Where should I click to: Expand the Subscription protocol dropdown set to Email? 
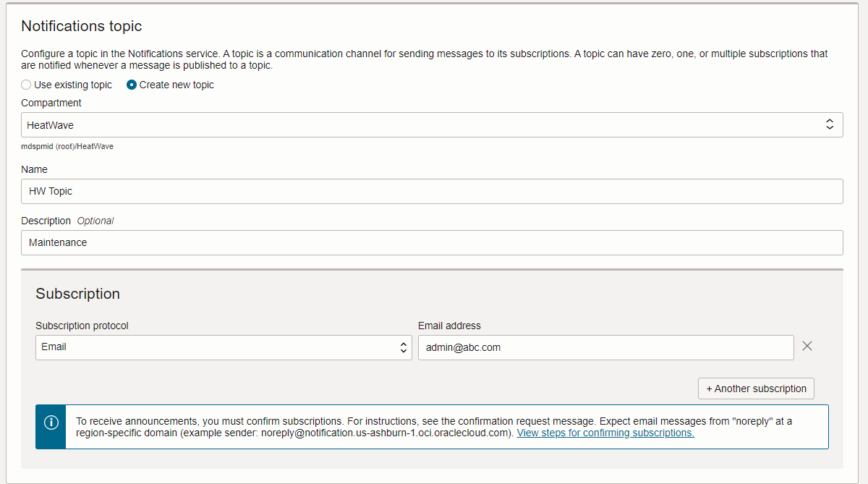(x=217, y=348)
